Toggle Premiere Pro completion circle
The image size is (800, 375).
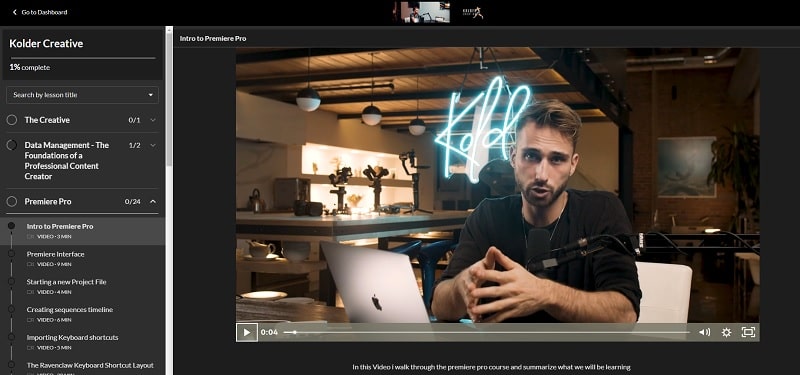point(12,202)
